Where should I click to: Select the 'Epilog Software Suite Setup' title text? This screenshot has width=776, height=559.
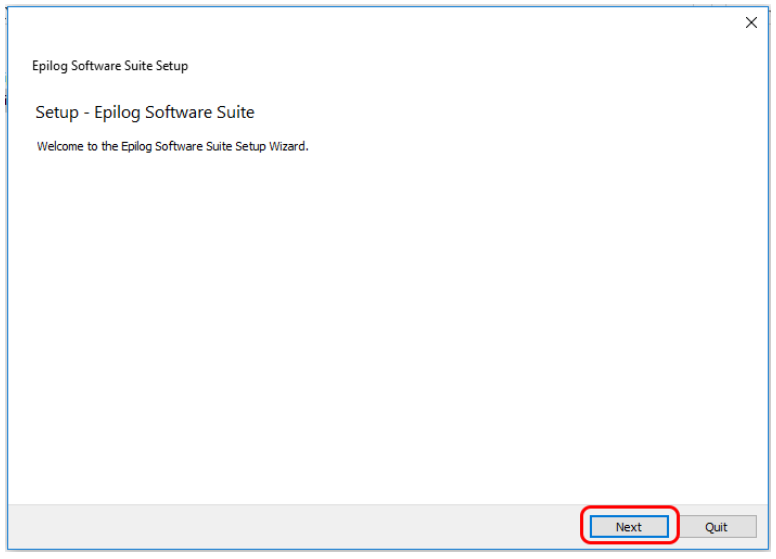pos(110,66)
